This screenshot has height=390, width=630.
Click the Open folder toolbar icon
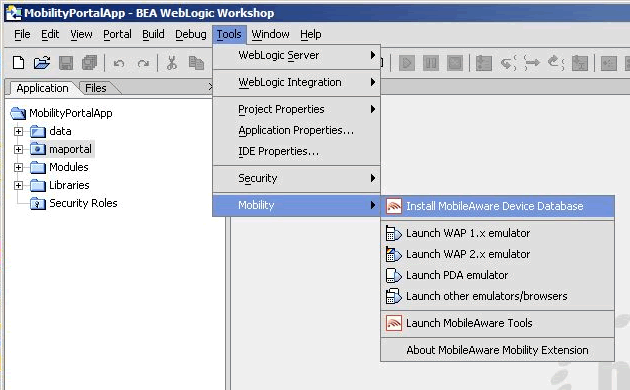point(42,63)
